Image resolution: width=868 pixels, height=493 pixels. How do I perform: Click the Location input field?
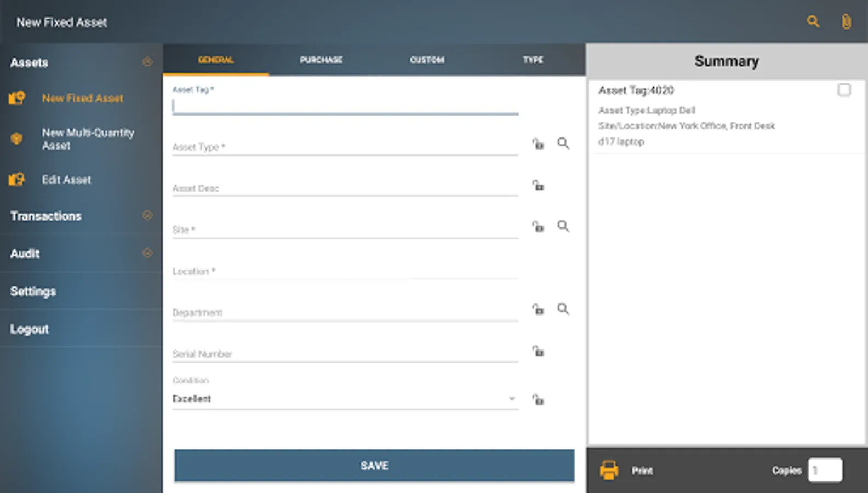pos(345,271)
